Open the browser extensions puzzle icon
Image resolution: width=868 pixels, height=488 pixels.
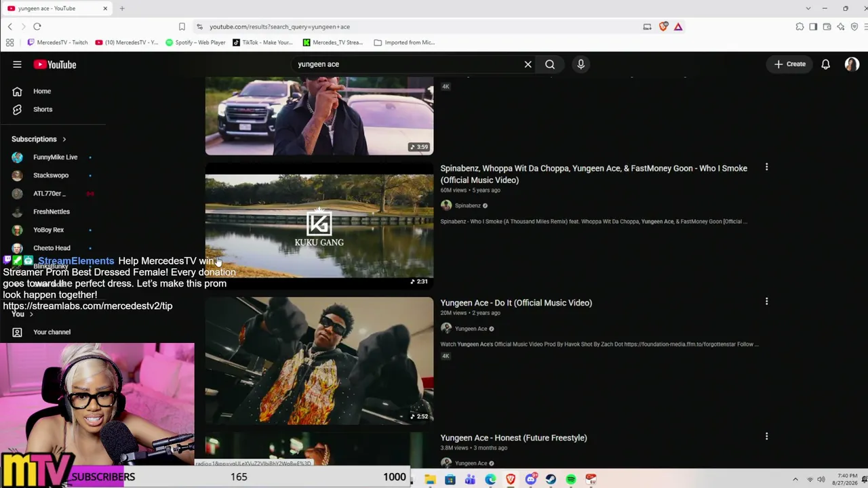[x=800, y=26]
